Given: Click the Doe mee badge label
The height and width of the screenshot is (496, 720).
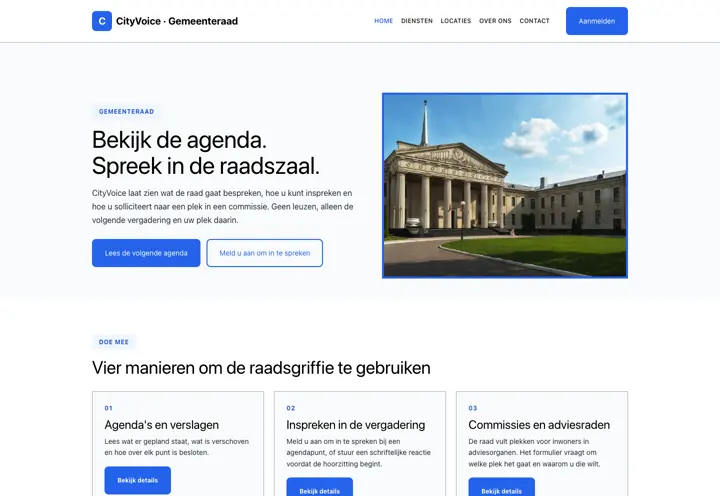Looking at the screenshot, I should click(x=113, y=342).
